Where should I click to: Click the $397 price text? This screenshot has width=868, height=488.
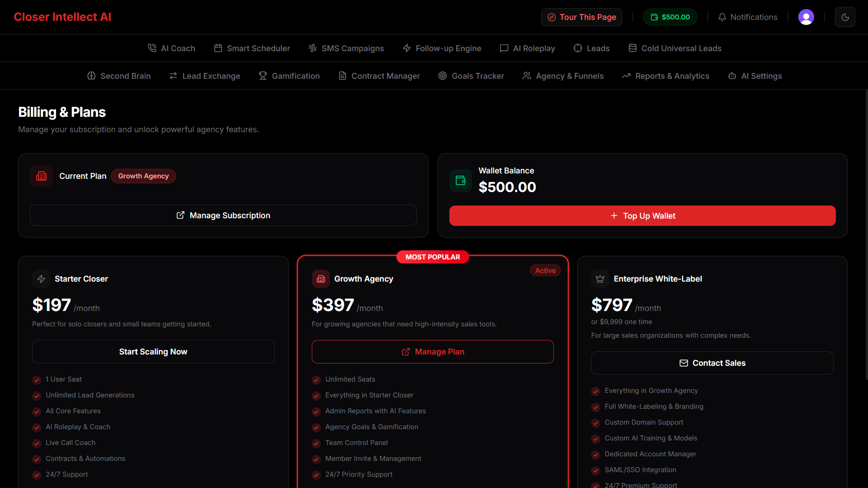tap(333, 305)
